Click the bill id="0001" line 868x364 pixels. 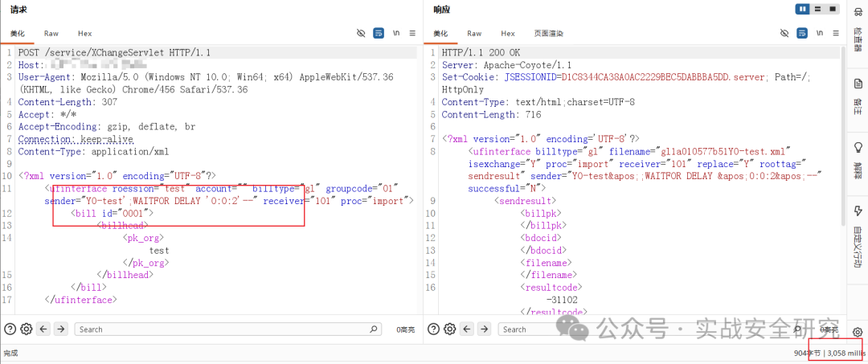coord(111,213)
